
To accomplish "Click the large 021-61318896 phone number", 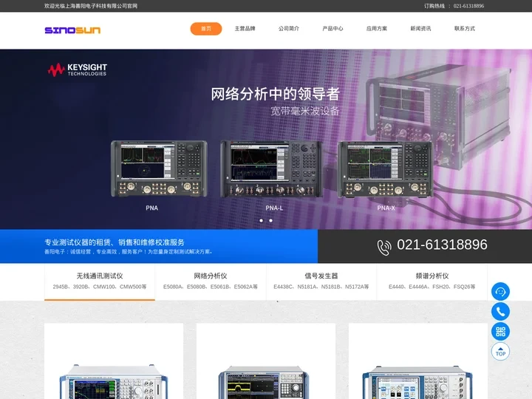I will pos(442,245).
